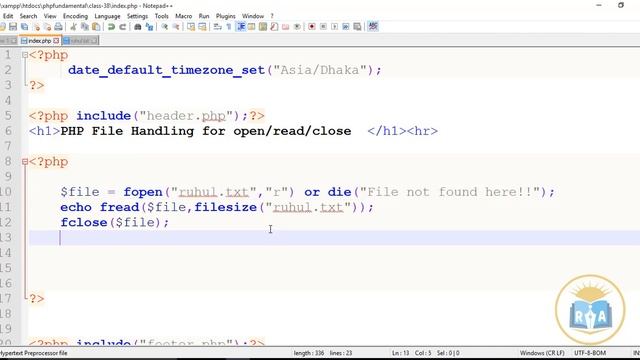Click the length : 336 status bar entry
This screenshot has width=640, height=360.
[x=309, y=353]
